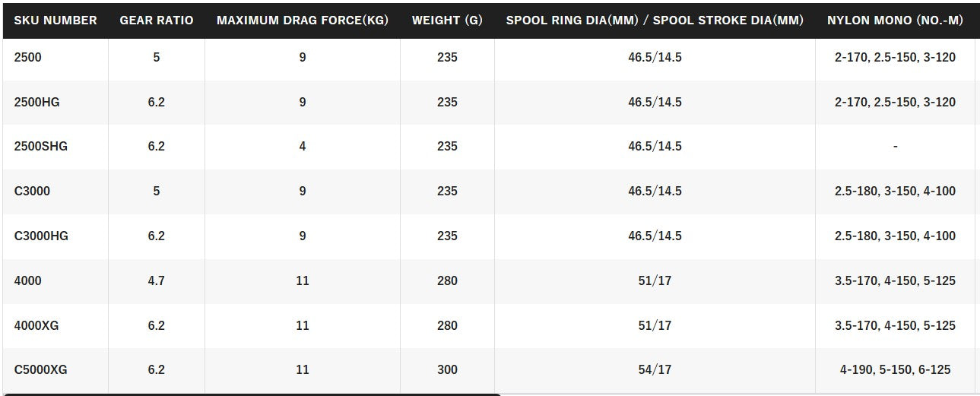Image resolution: width=980 pixels, height=396 pixels.
Task: Select the C3000HG SKU cell
Action: click(x=41, y=236)
